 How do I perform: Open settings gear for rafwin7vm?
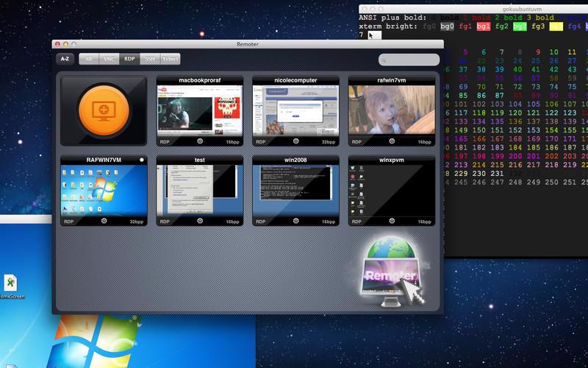point(392,141)
